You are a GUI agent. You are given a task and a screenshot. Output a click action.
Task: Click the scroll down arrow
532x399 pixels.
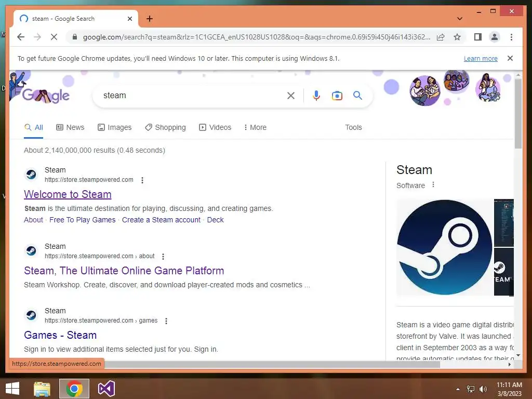point(518,355)
